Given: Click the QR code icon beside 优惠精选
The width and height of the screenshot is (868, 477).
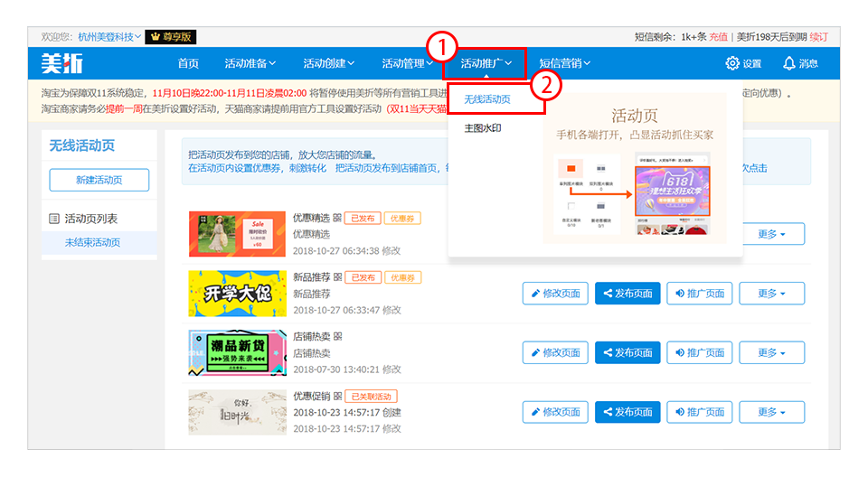Looking at the screenshot, I should pos(337,218).
